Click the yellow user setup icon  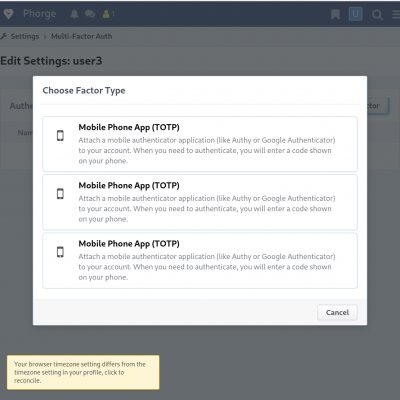108,14
